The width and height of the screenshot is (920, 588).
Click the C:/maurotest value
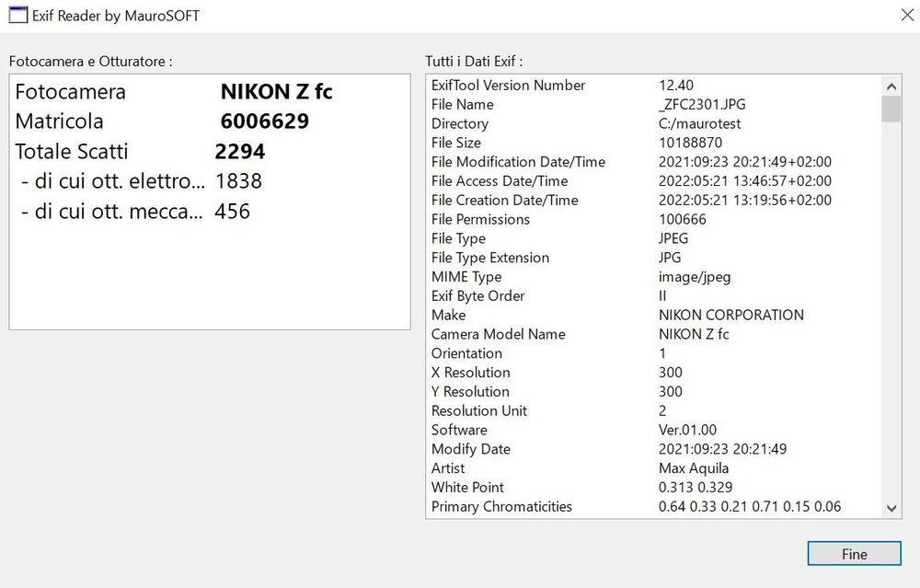pos(699,124)
